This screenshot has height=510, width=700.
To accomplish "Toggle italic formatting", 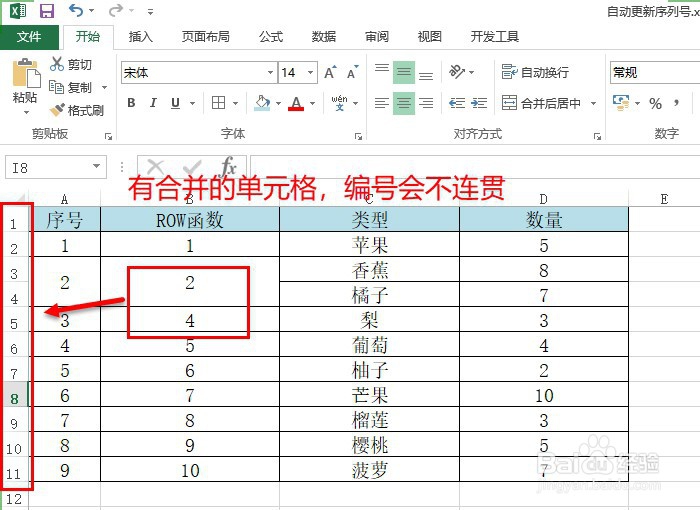I will pyautogui.click(x=153, y=103).
